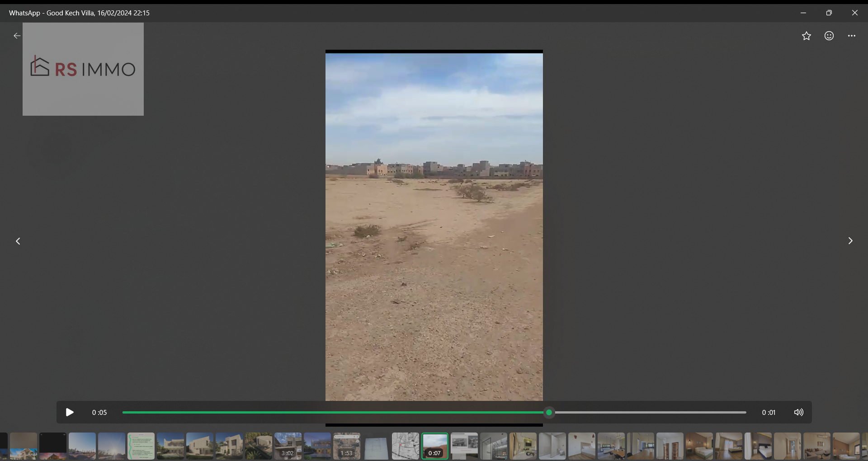The width and height of the screenshot is (868, 461).
Task: Open the sofa living room thumbnail
Action: pyautogui.click(x=817, y=446)
